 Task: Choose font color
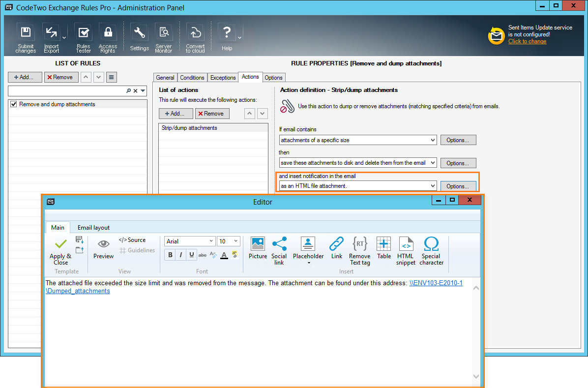coord(224,255)
